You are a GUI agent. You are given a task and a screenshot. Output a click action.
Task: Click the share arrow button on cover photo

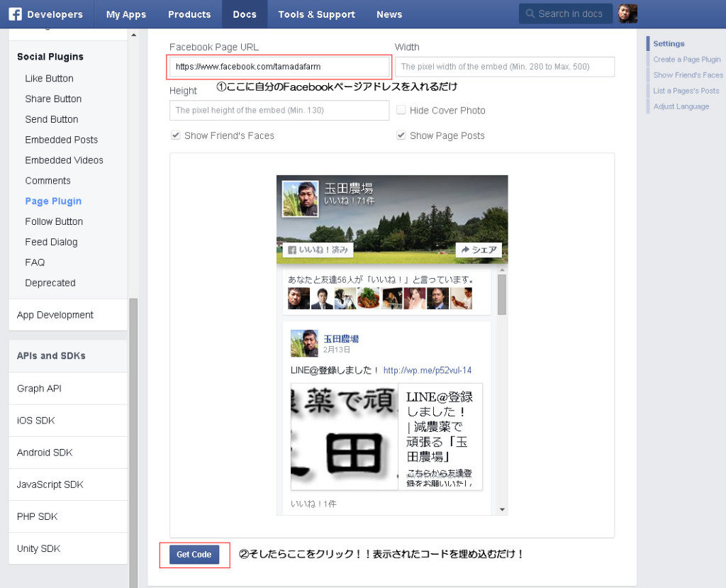pyautogui.click(x=478, y=250)
